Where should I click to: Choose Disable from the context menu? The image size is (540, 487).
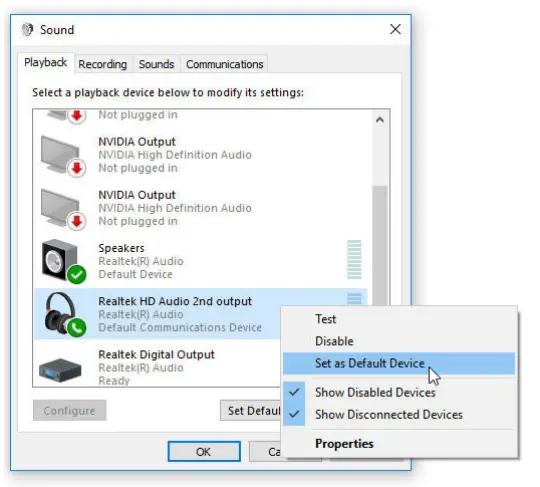(399, 341)
